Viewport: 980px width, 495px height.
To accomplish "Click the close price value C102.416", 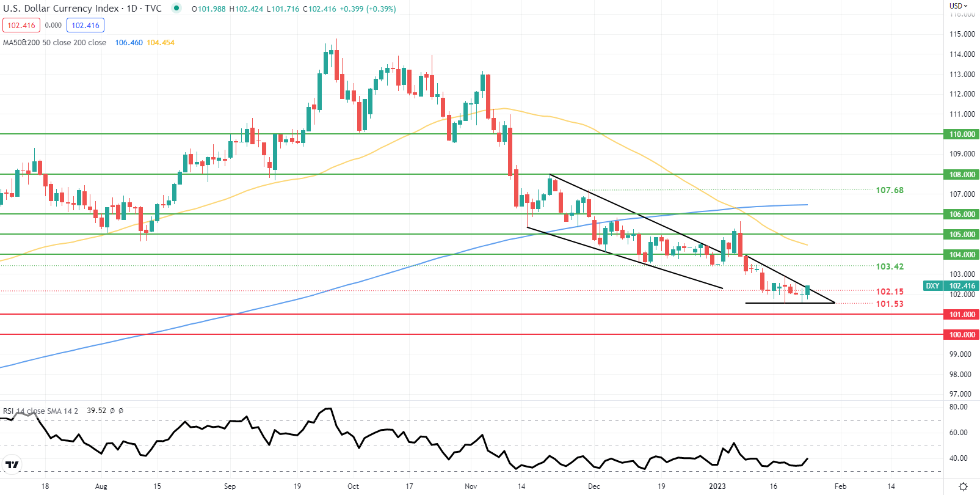I will [x=319, y=9].
